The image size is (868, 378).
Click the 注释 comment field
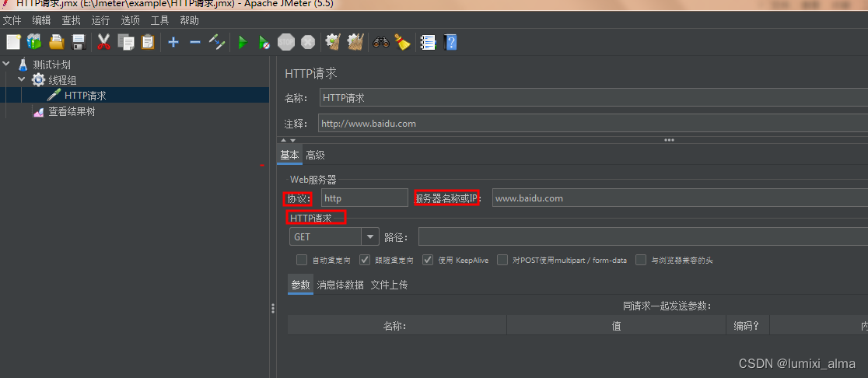(593, 124)
